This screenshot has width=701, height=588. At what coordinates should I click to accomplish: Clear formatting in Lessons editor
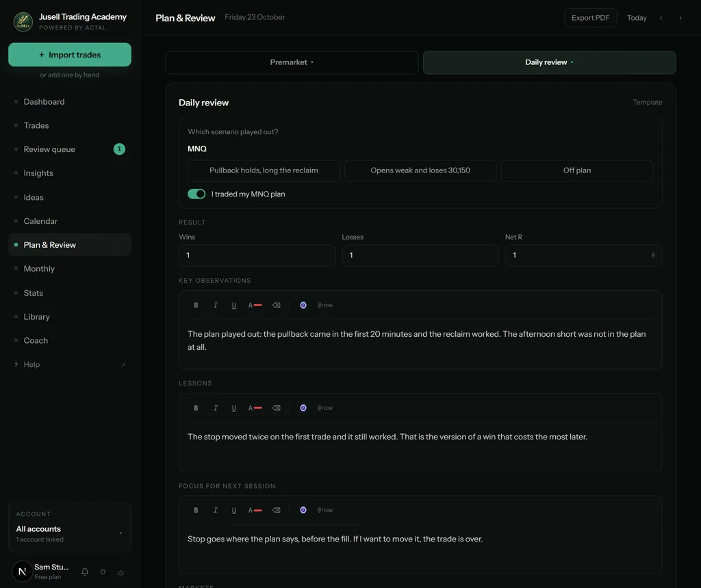[277, 408]
